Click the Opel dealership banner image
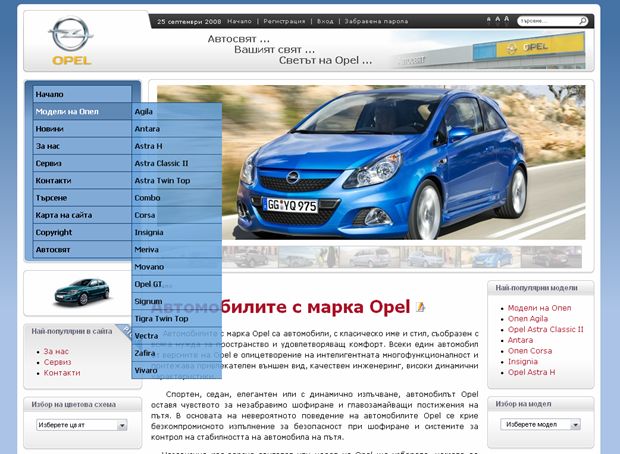The image size is (620, 454). [x=490, y=50]
